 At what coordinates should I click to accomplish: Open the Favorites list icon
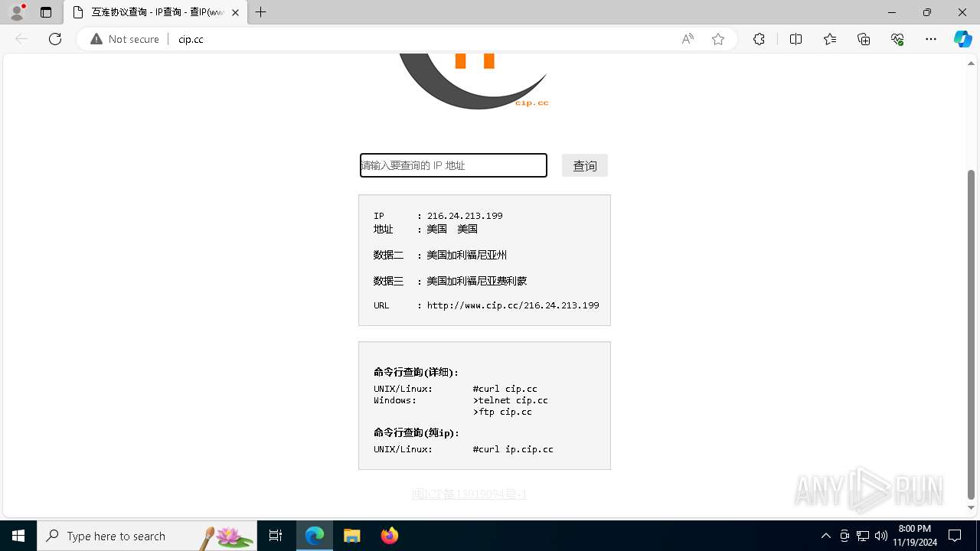[830, 39]
